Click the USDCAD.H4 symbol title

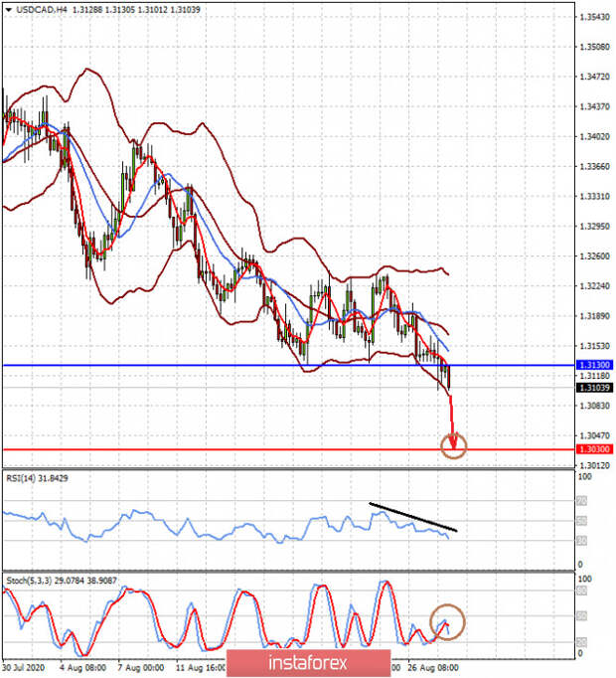pos(42,10)
